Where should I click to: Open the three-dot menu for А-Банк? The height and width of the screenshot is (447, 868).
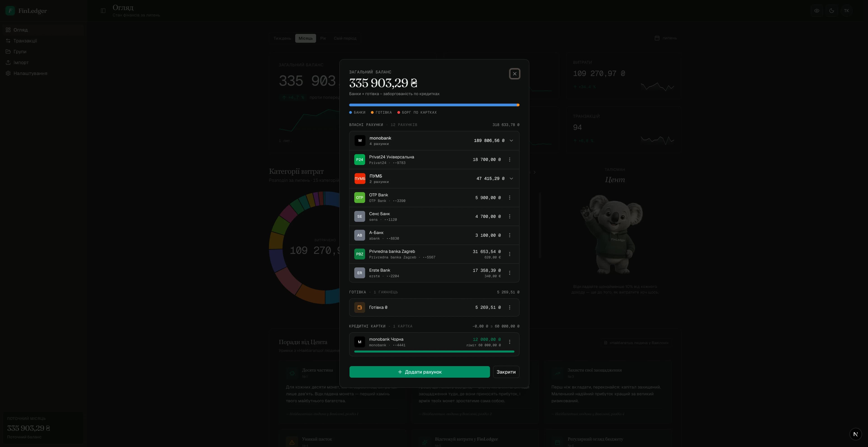(x=509, y=235)
